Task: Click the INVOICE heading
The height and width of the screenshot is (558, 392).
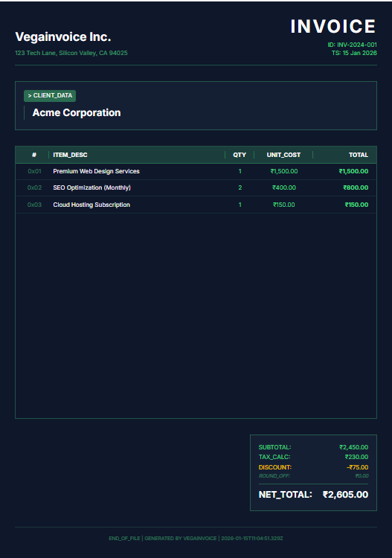Action: click(x=333, y=26)
